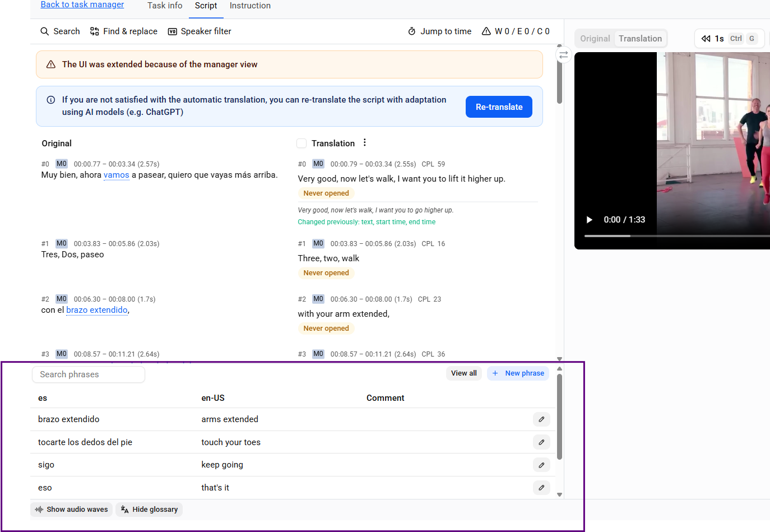
Task: Open the Speaker filter
Action: tap(200, 31)
